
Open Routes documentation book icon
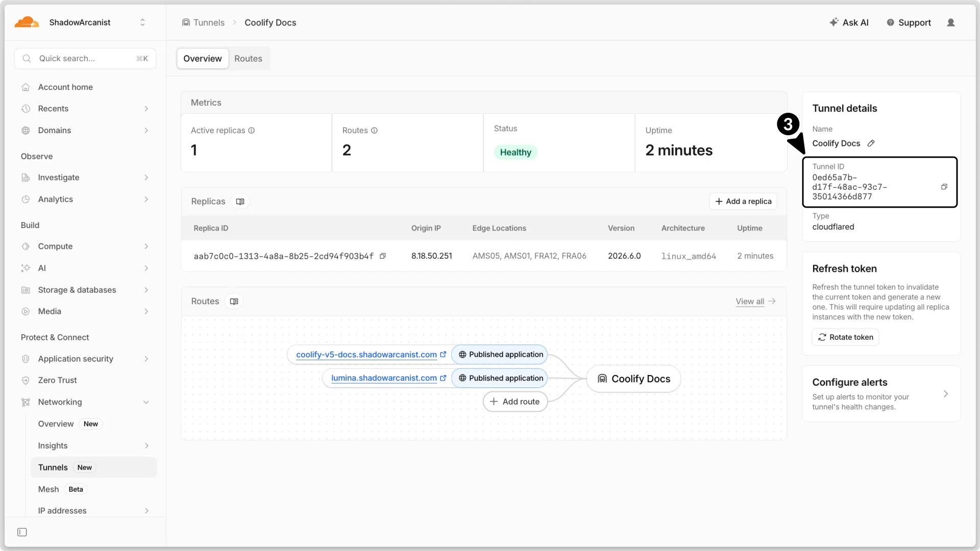point(234,302)
